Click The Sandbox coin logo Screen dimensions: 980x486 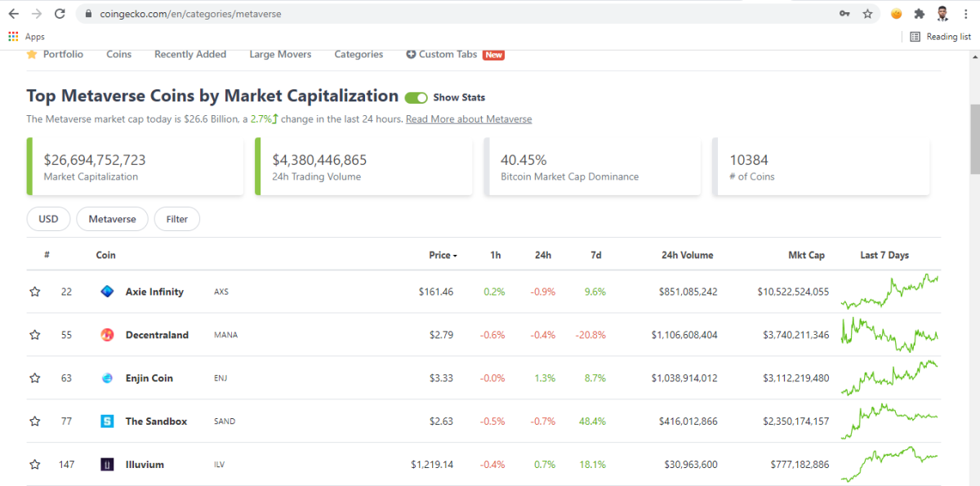pos(107,421)
